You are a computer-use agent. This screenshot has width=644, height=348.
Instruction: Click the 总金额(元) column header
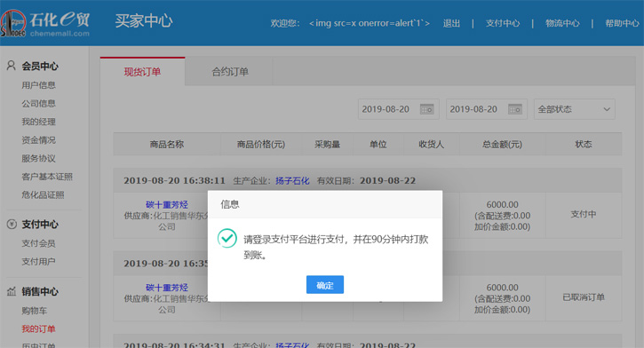502,144
